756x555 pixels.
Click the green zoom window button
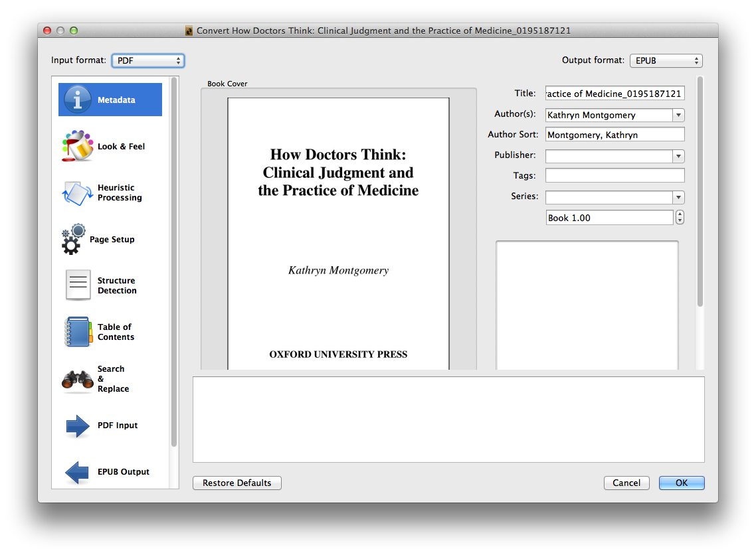(74, 31)
